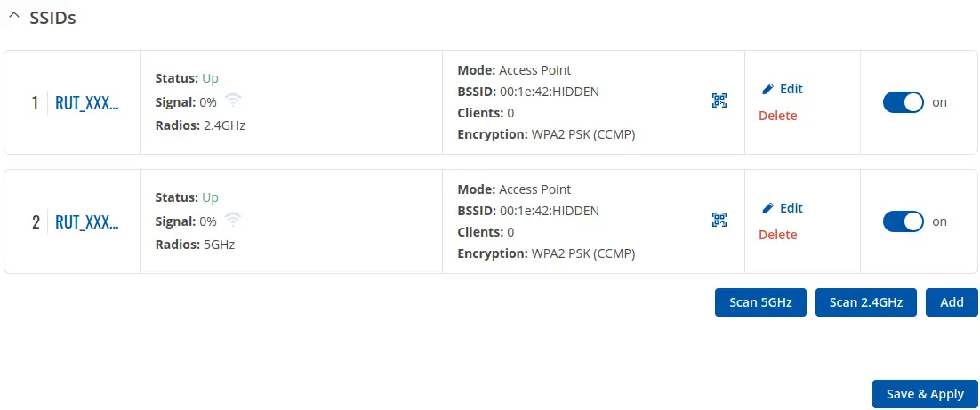Click the pencil Edit icon for SSID 2
This screenshot has height=410, width=980.
[x=768, y=208]
